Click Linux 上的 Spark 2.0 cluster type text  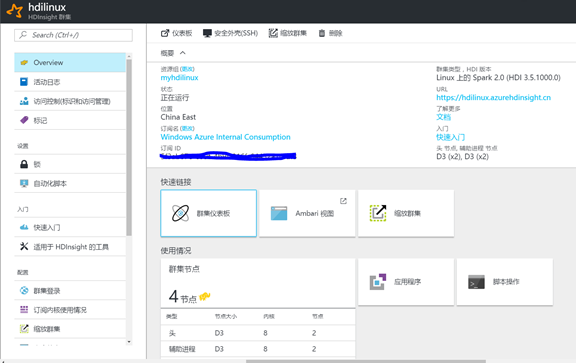498,78
